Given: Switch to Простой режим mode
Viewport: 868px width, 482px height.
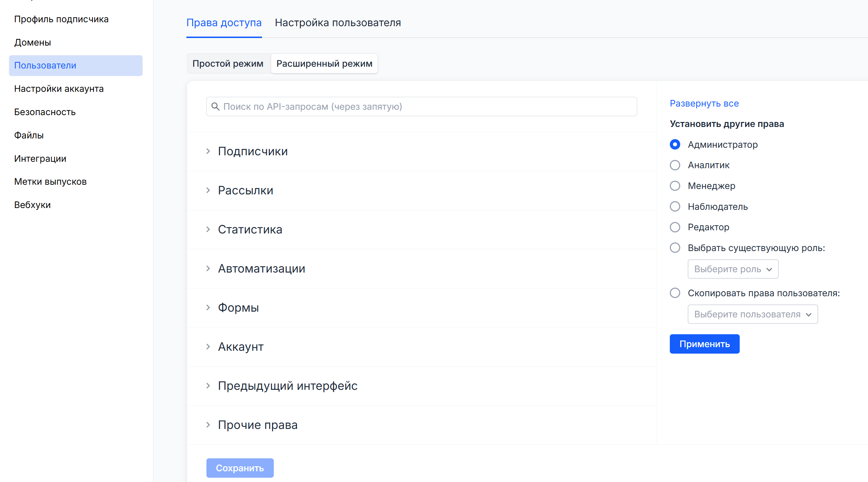Looking at the screenshot, I should pos(228,63).
